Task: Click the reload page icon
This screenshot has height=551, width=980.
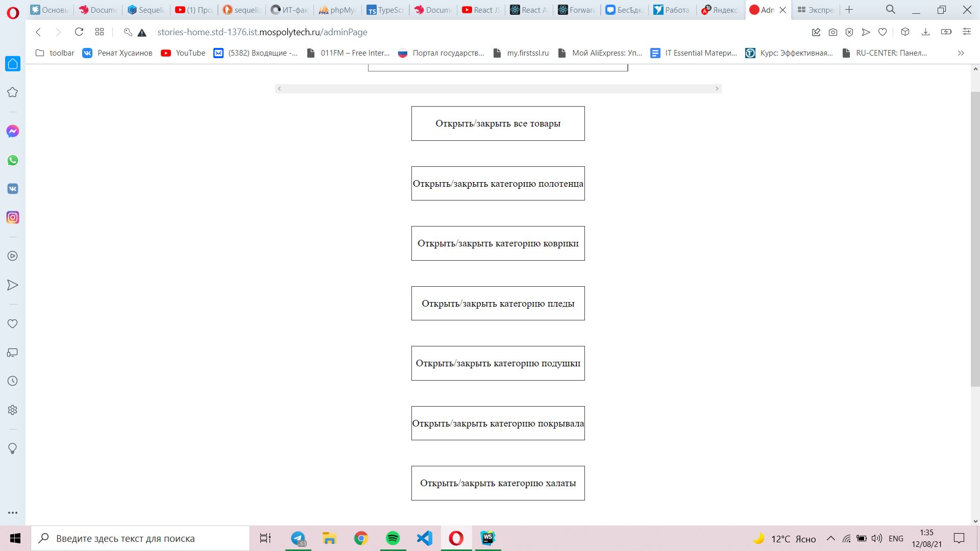Action: click(x=79, y=32)
